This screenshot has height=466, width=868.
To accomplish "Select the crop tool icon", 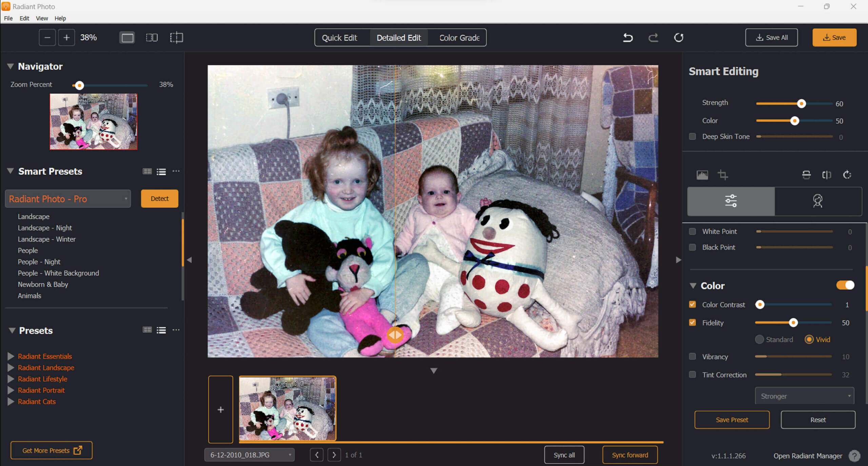I will point(723,175).
